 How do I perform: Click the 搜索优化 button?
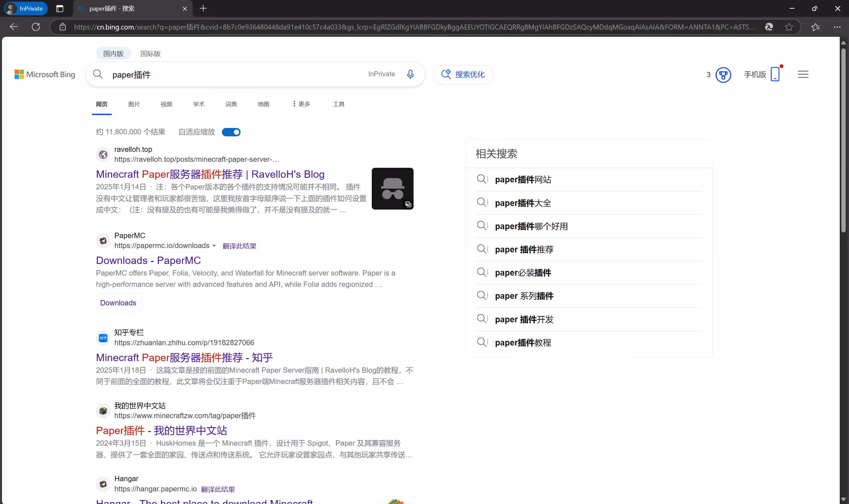[463, 74]
